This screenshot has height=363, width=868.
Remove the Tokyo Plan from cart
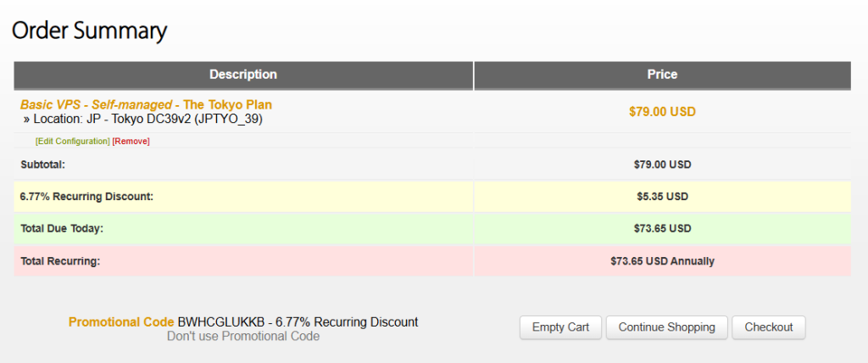click(x=131, y=141)
